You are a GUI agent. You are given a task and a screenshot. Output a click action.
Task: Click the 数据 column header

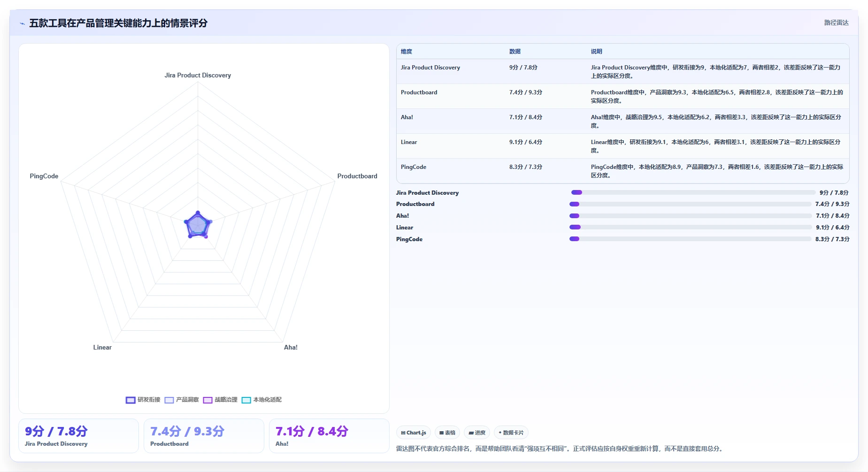[515, 52]
